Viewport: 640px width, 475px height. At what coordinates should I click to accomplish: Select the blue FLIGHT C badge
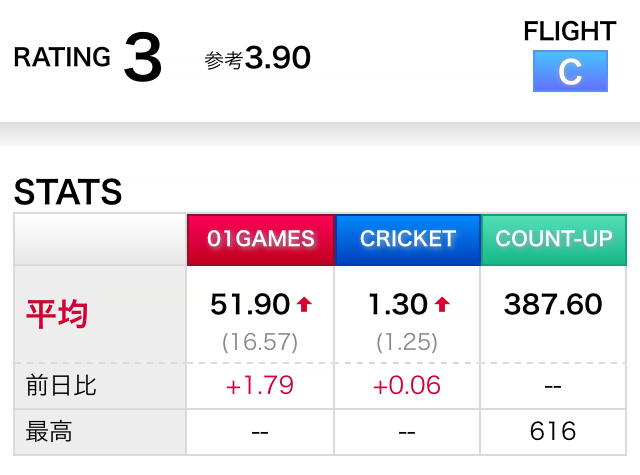570,72
